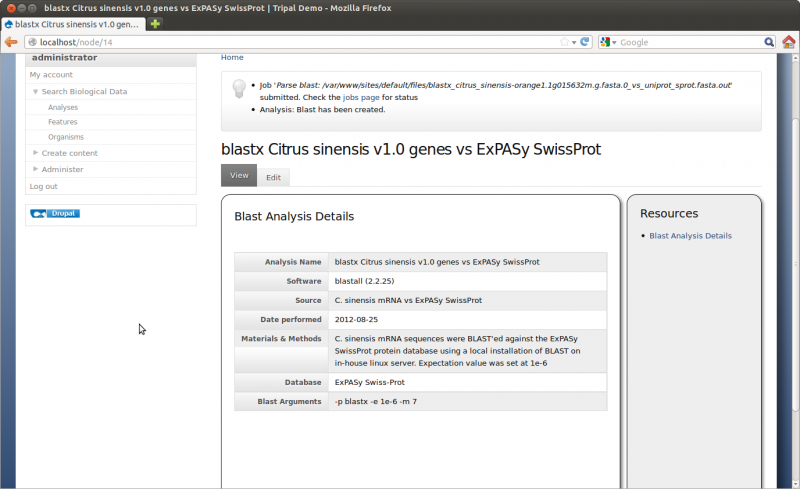The width and height of the screenshot is (800, 489).
Task: Click 'C. sinensis mRNA vs ExPASy SwissProt' source value
Action: pos(408,300)
